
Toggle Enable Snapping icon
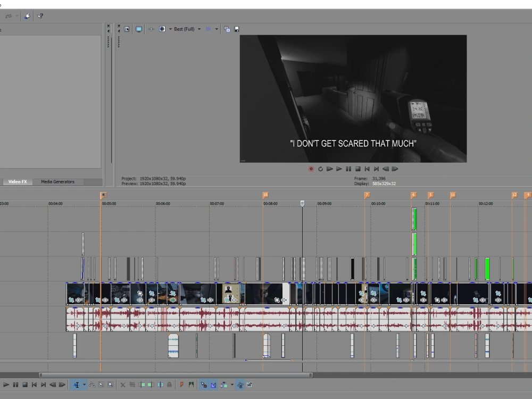pos(204,385)
